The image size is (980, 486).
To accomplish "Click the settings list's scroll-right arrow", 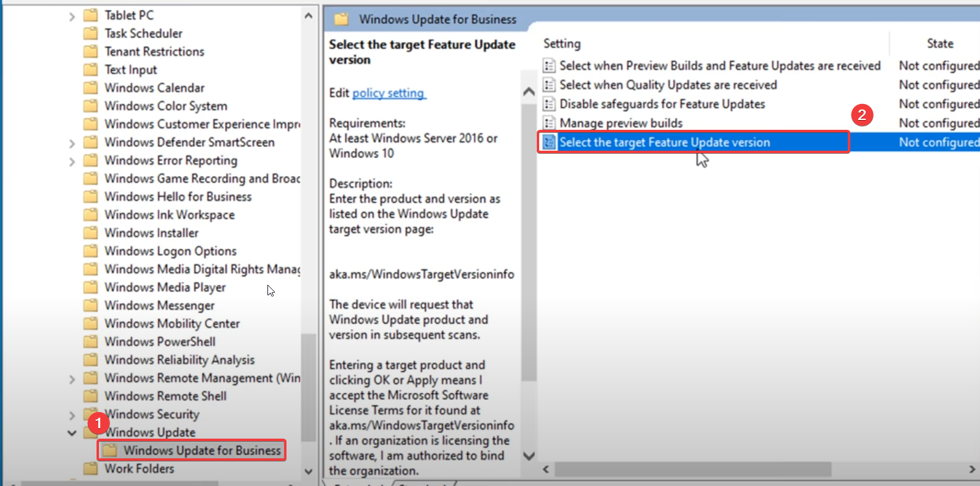I will click(x=972, y=469).
